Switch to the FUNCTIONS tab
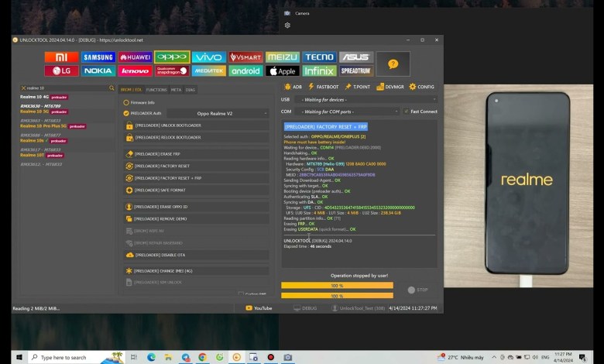The height and width of the screenshot is (364, 604). coord(156,89)
